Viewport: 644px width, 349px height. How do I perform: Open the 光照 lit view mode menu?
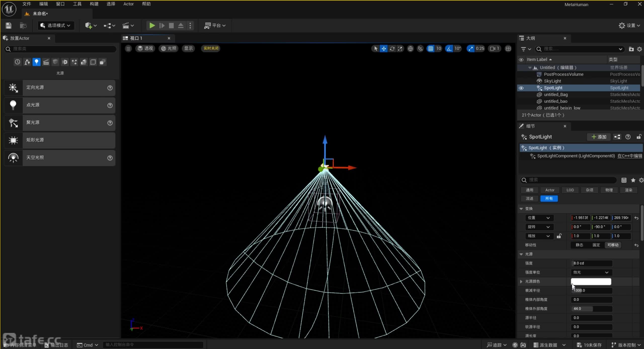169,48
